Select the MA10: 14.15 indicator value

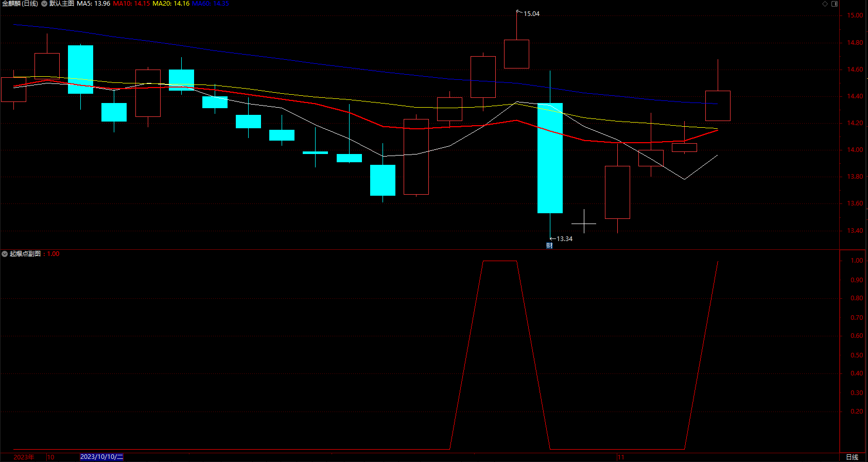[x=131, y=4]
